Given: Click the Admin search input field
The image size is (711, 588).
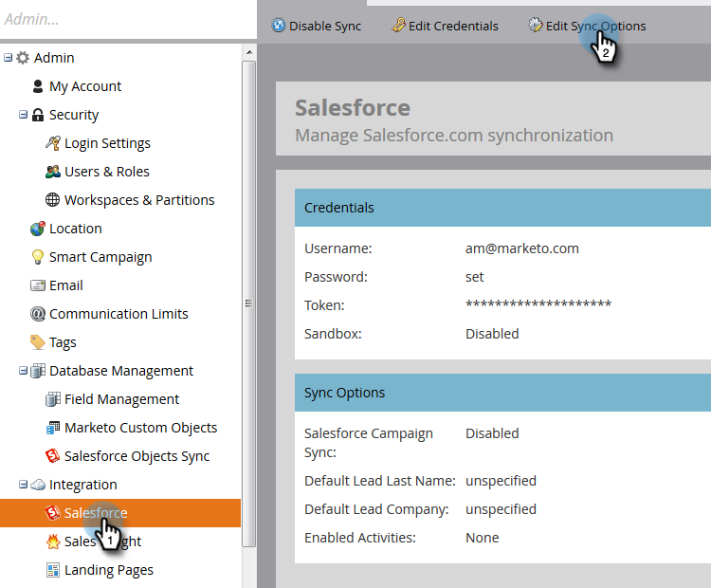Looking at the screenshot, I should 128,19.
